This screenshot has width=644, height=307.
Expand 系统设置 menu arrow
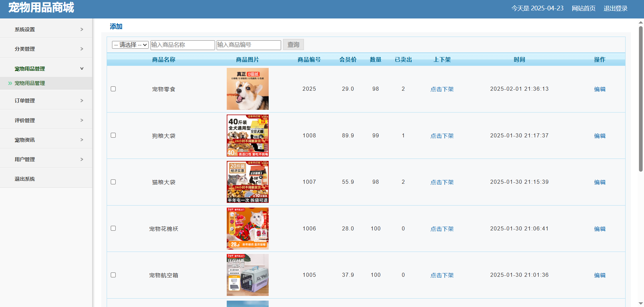(82, 30)
